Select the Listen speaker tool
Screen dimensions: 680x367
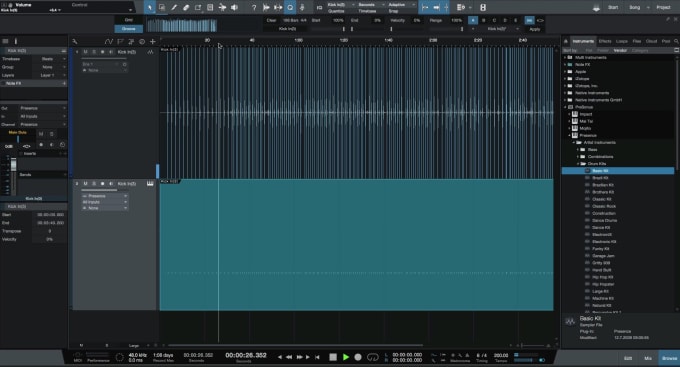click(234, 7)
